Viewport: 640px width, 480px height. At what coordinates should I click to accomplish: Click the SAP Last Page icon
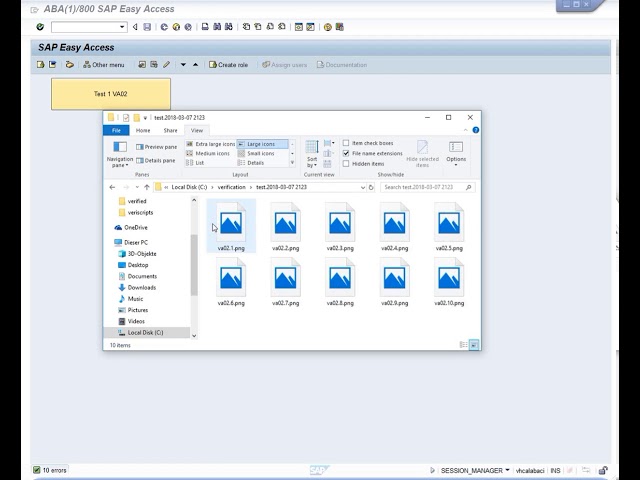pyautogui.click(x=282, y=27)
